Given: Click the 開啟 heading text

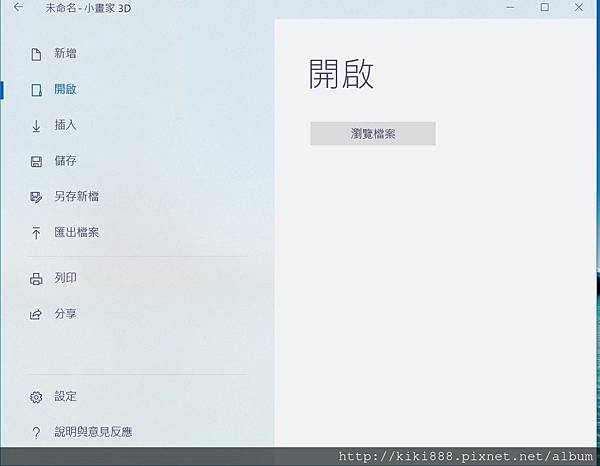Looking at the screenshot, I should click(341, 74).
